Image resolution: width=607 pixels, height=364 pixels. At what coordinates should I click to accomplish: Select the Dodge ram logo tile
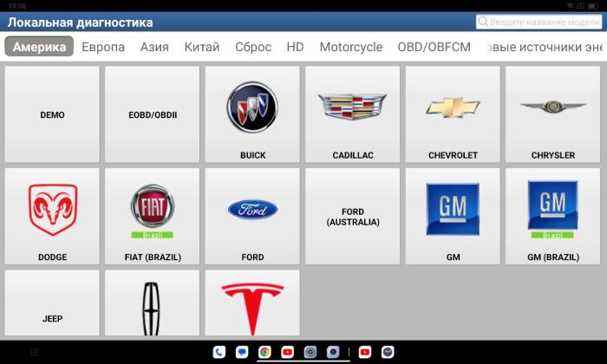tap(52, 217)
